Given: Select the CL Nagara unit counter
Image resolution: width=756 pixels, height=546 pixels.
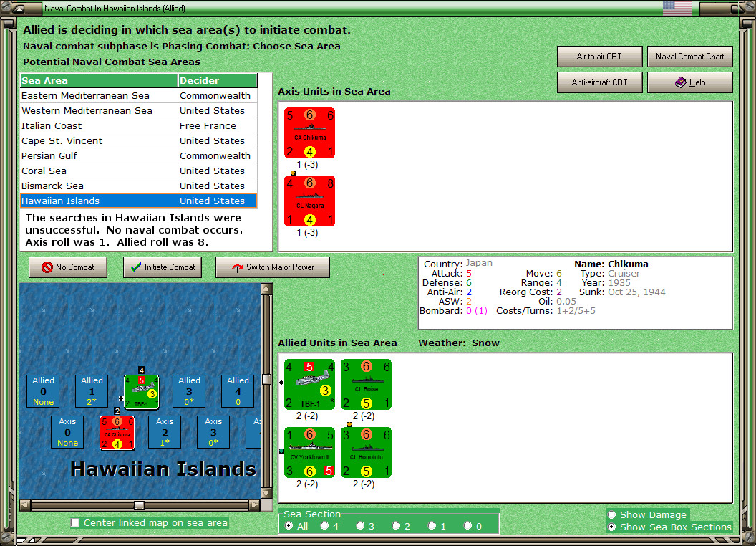Looking at the screenshot, I should pyautogui.click(x=309, y=201).
